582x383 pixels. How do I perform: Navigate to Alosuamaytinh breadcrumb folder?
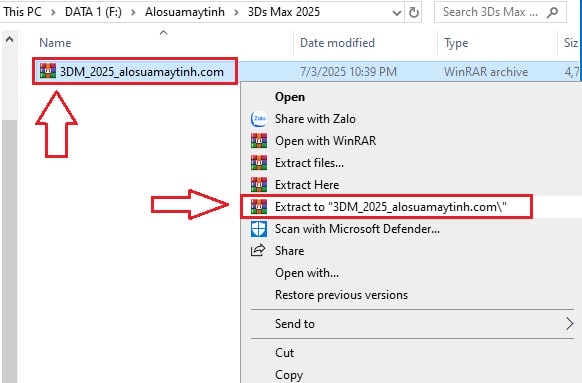[x=185, y=12]
